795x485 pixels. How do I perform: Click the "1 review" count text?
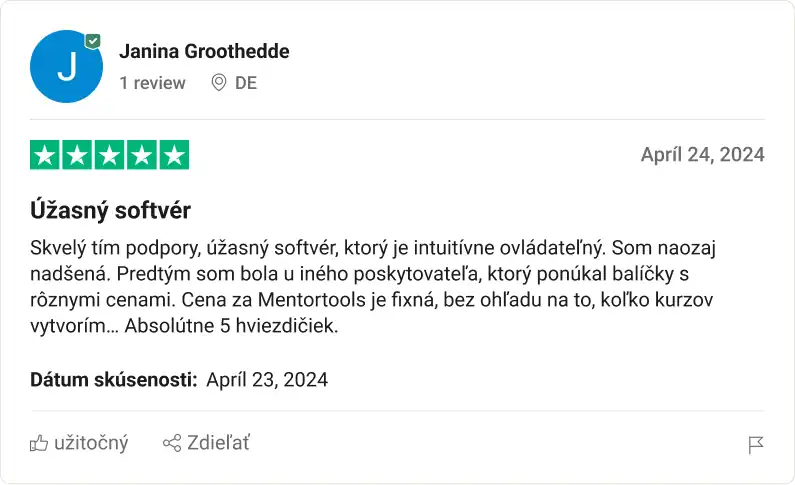152,83
